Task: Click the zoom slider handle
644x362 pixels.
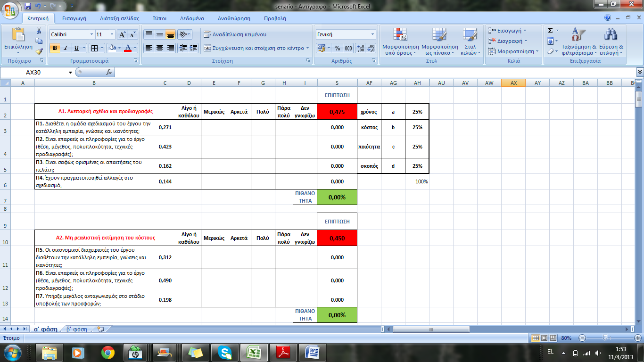Action: tap(605, 338)
